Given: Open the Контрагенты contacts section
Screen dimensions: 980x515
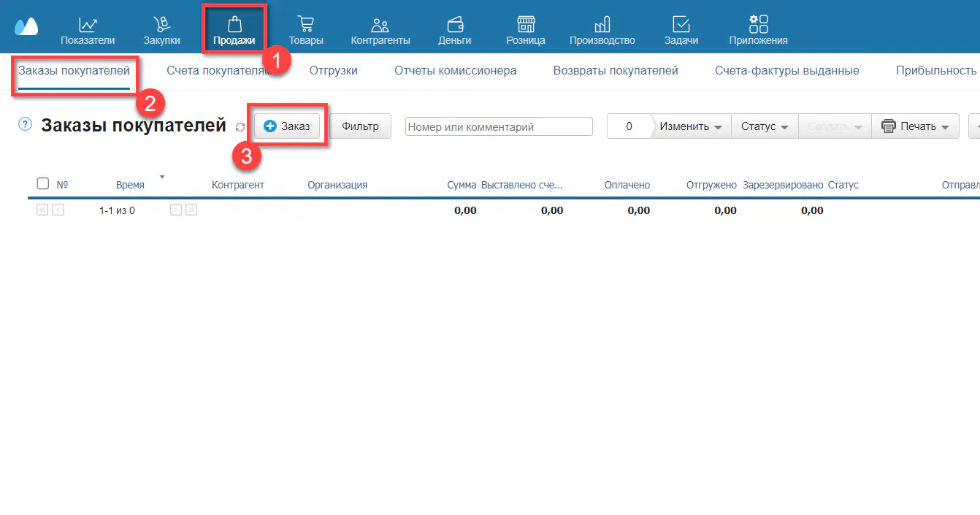Looking at the screenshot, I should (380, 31).
